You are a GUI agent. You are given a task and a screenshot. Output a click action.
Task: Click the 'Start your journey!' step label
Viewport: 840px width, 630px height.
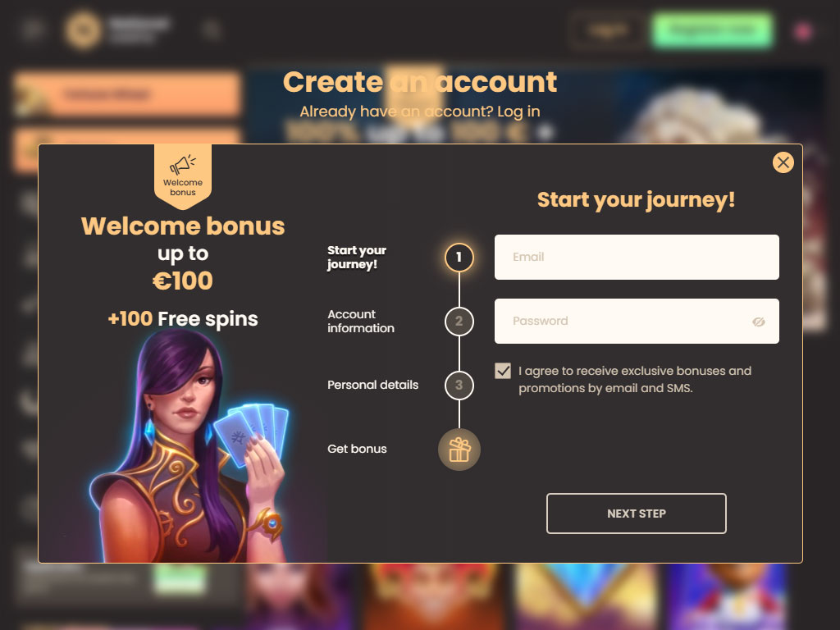tap(357, 257)
